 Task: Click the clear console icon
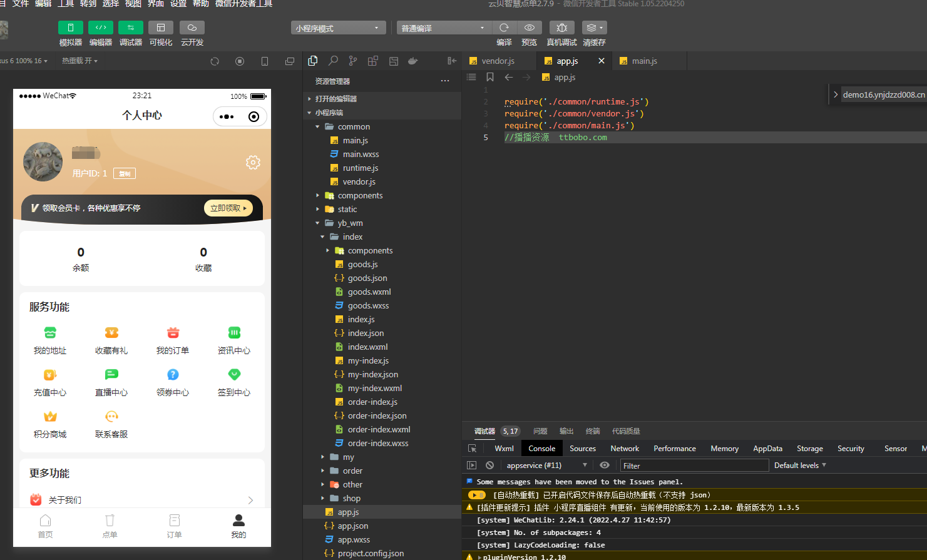click(x=489, y=466)
